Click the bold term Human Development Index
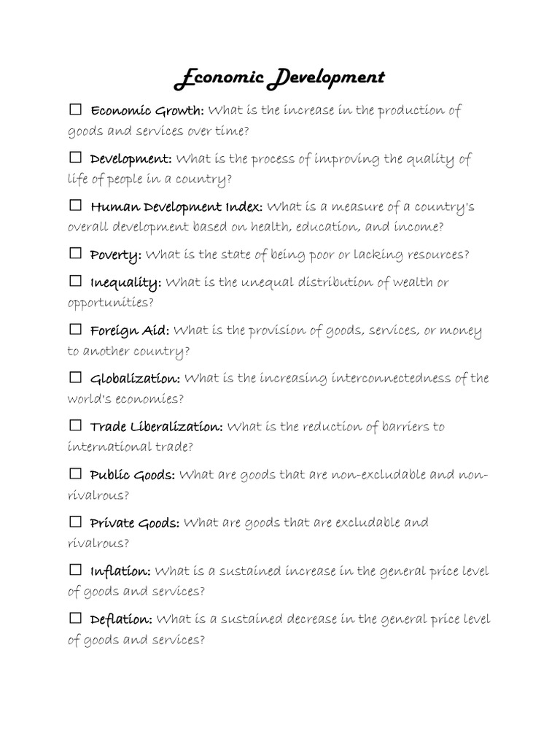This screenshot has width=560, height=747. [x=176, y=207]
